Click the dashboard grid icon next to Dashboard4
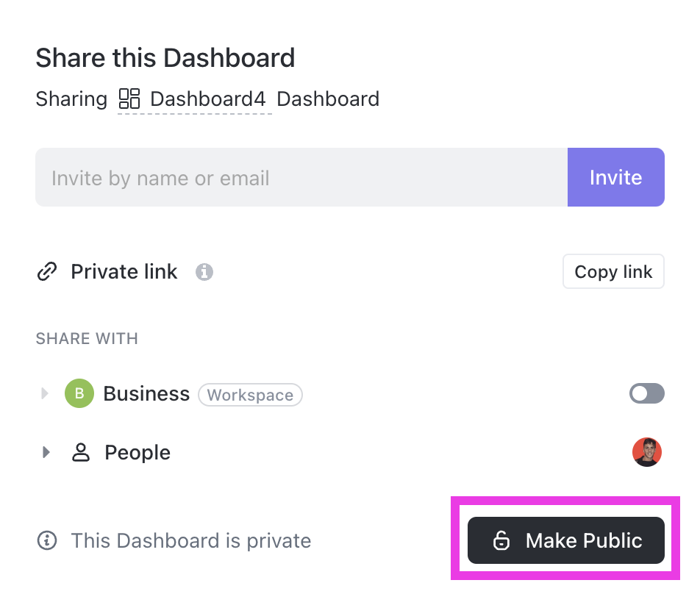Screen dimensions: 700x594 [129, 98]
